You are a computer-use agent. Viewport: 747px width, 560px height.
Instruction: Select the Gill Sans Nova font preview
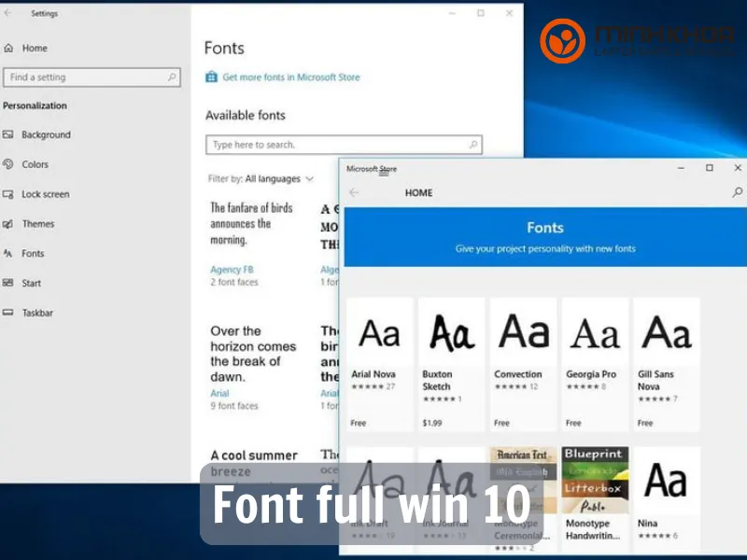[x=667, y=332]
